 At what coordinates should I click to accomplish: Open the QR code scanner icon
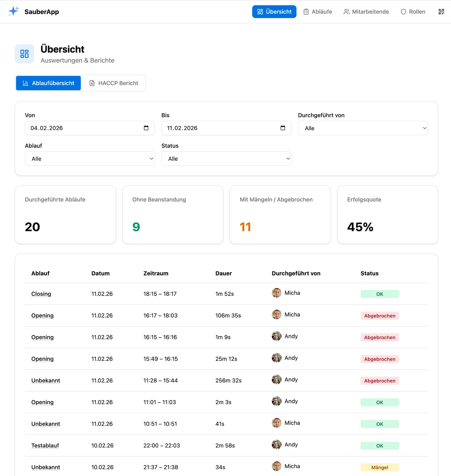441,12
